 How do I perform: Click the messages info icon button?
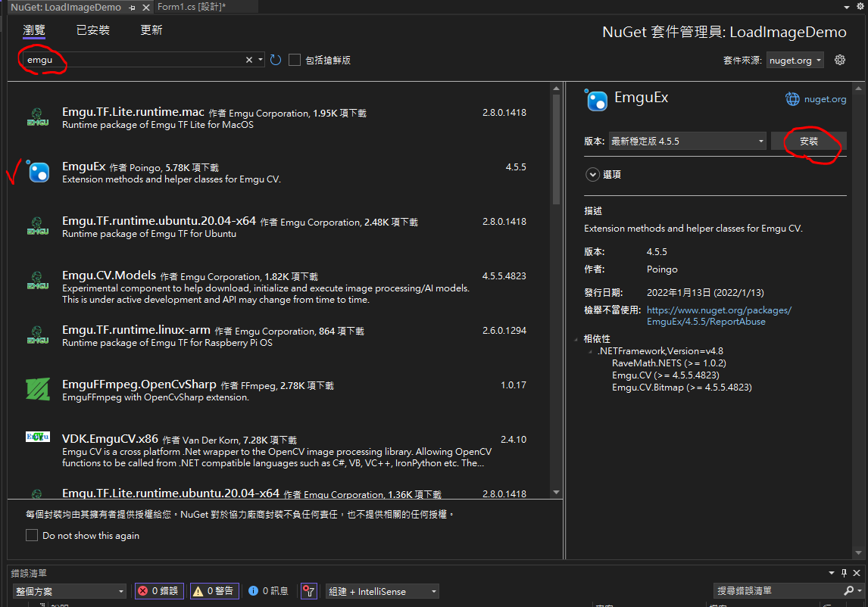269,591
